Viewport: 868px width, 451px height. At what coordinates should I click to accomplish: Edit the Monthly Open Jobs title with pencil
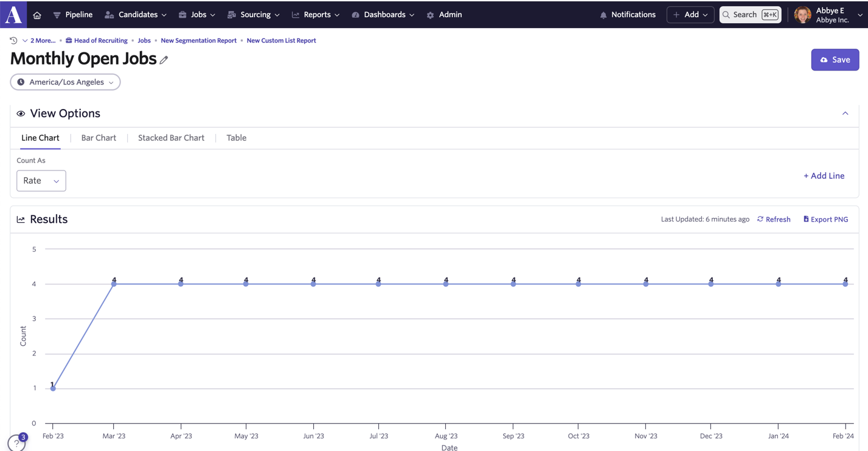point(164,60)
